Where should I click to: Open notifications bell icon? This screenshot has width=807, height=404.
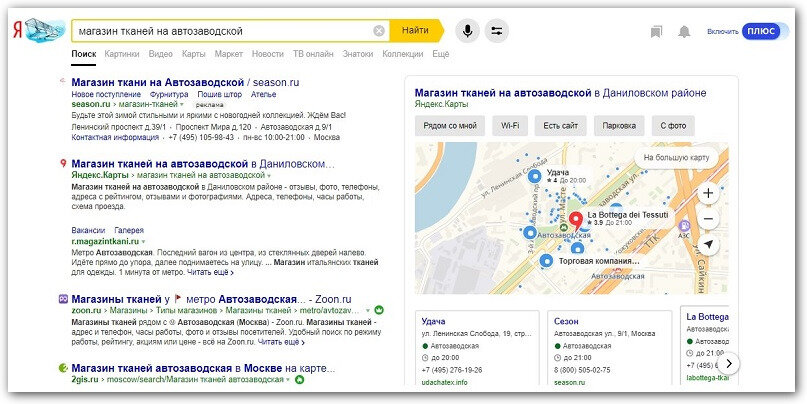(x=683, y=32)
